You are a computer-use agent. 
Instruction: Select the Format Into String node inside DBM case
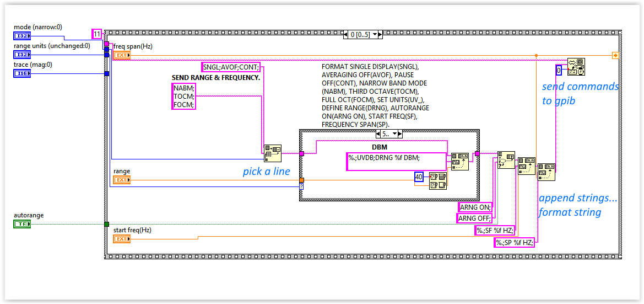tap(459, 162)
